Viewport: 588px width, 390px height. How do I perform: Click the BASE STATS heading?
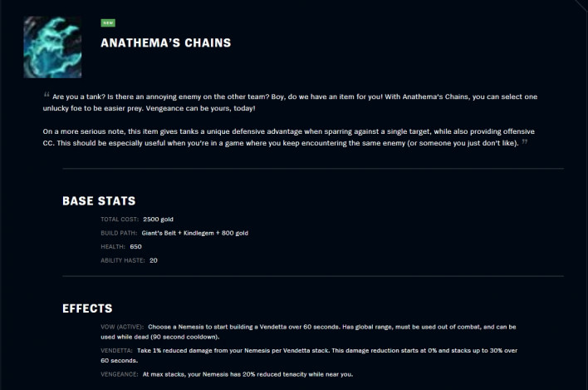tap(99, 200)
